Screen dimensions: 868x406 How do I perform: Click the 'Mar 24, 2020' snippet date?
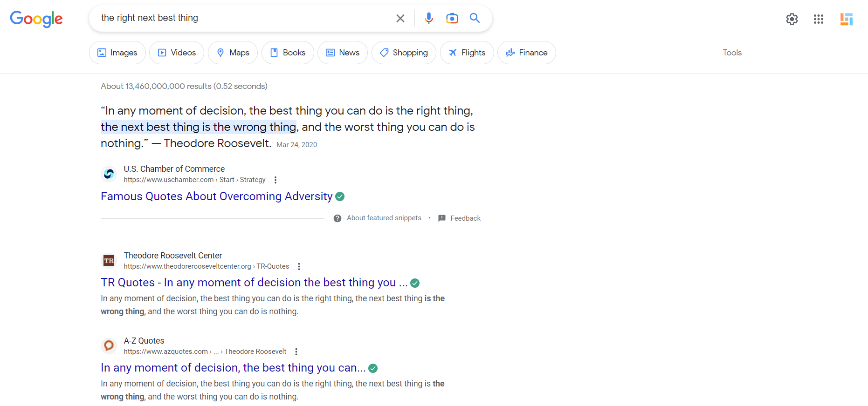pos(296,145)
